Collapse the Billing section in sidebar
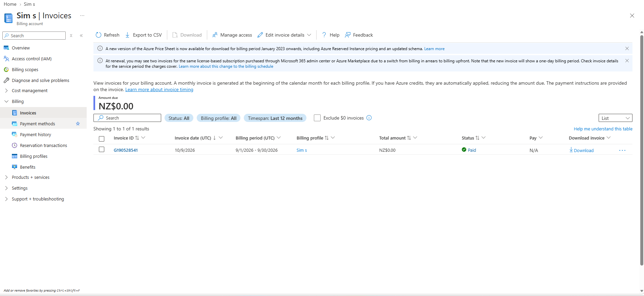This screenshot has width=644, height=296. click(x=6, y=101)
